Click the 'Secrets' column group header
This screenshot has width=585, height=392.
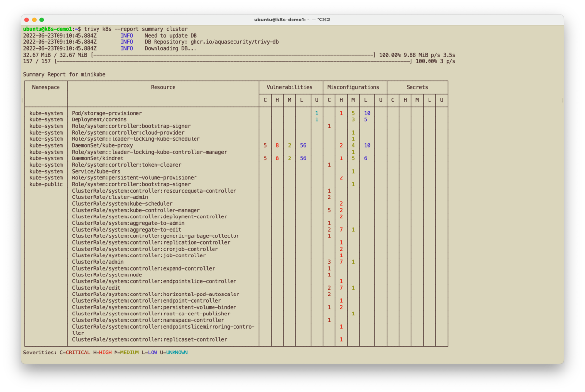[x=417, y=87]
